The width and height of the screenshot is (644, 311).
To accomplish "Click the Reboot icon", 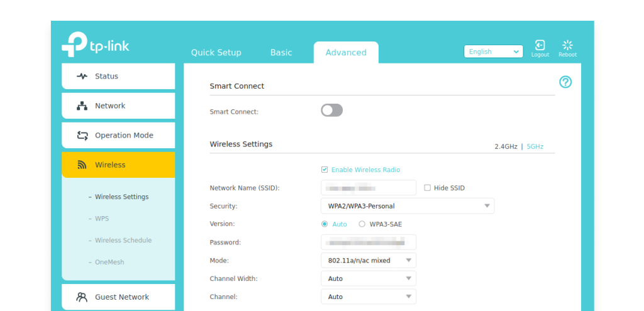I will [567, 45].
